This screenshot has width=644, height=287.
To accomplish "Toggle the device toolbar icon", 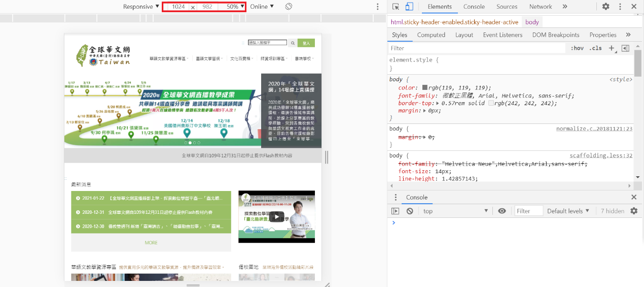I will click(x=409, y=7).
